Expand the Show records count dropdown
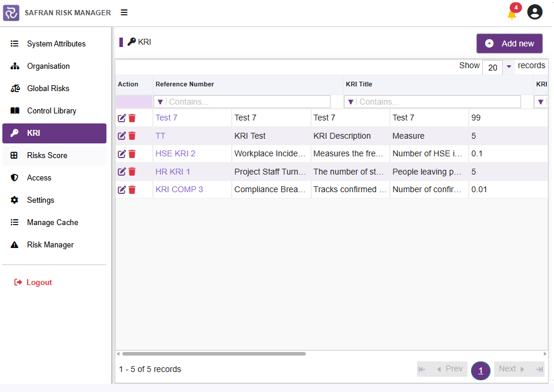Screen dimensions: 554x392 (509, 66)
